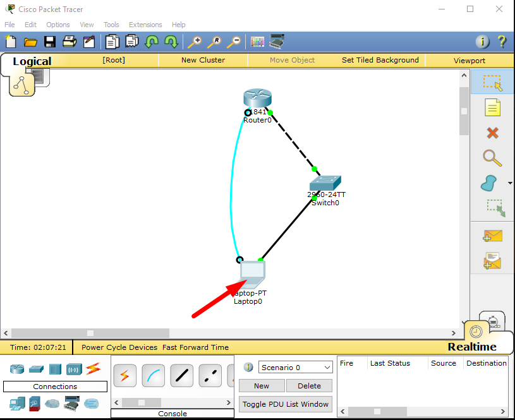This screenshot has height=420, width=515.
Task: Pick the Console cable connection
Action: coord(154,375)
